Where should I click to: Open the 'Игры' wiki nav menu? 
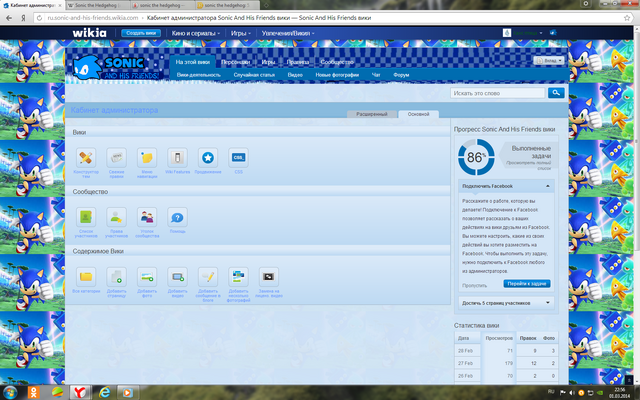(268, 62)
